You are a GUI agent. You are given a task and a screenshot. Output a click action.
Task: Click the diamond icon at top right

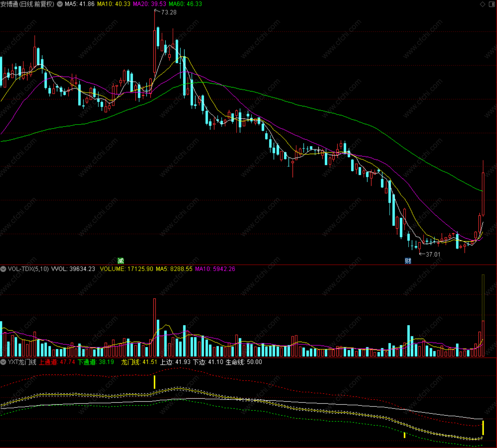482,4
